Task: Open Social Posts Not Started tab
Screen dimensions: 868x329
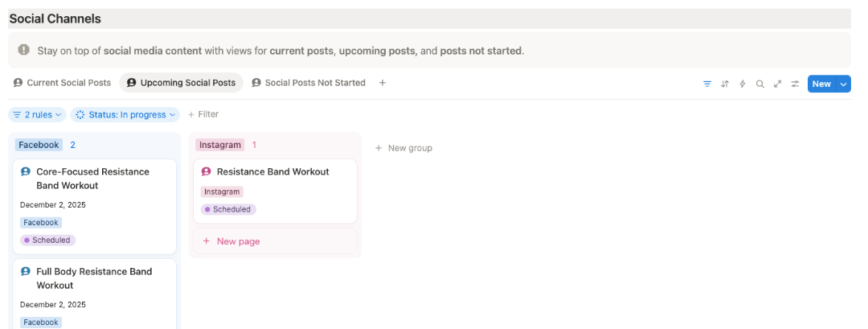Action: coord(308,83)
